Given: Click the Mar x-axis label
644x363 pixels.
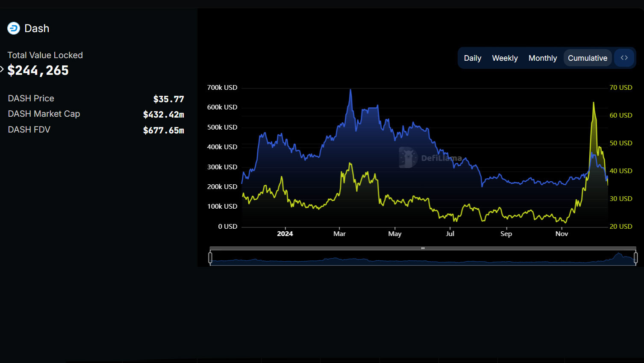Looking at the screenshot, I should click(x=339, y=234).
